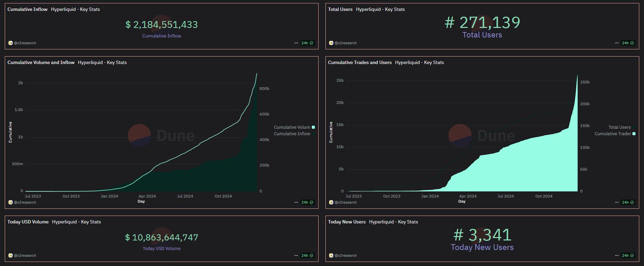Click the 800b right axis label on volume chart
644x266 pixels.
tap(264, 89)
